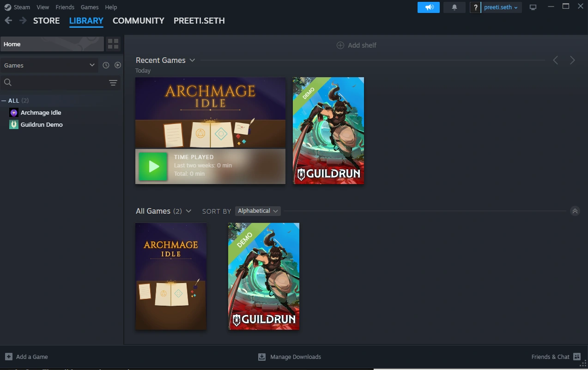The width and height of the screenshot is (588, 370).
Task: Click the Today label under Recent Games
Action: pos(143,71)
